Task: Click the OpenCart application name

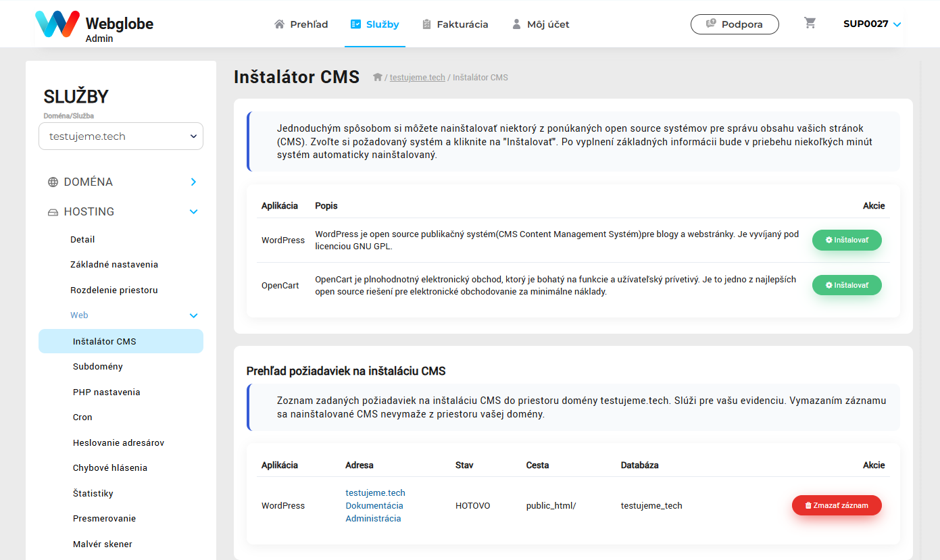Action: point(280,285)
